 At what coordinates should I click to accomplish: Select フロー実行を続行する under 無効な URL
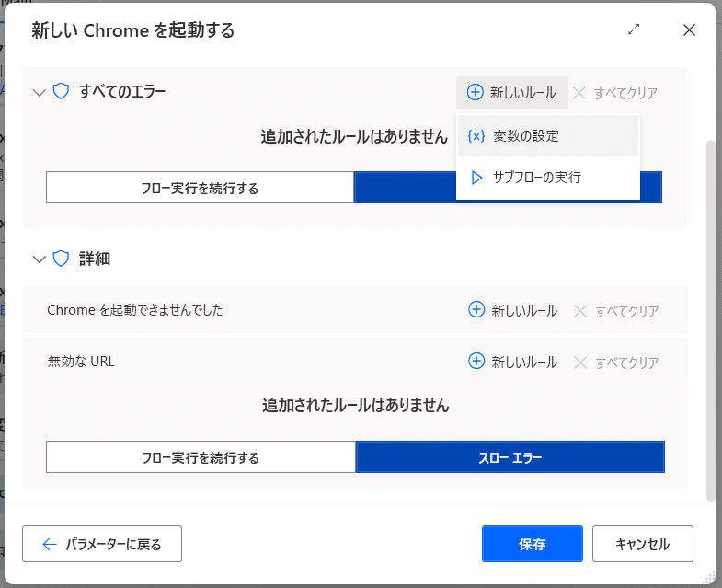(x=201, y=457)
